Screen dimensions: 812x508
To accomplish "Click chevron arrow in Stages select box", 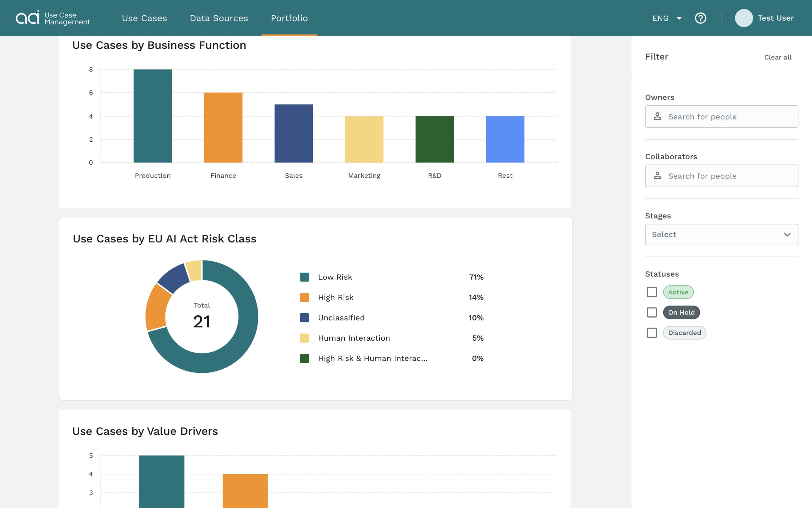I will pyautogui.click(x=787, y=234).
